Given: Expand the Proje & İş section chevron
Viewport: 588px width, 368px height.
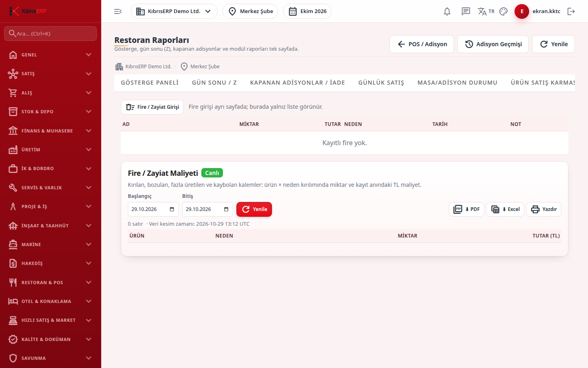Looking at the screenshot, I should coord(89,206).
